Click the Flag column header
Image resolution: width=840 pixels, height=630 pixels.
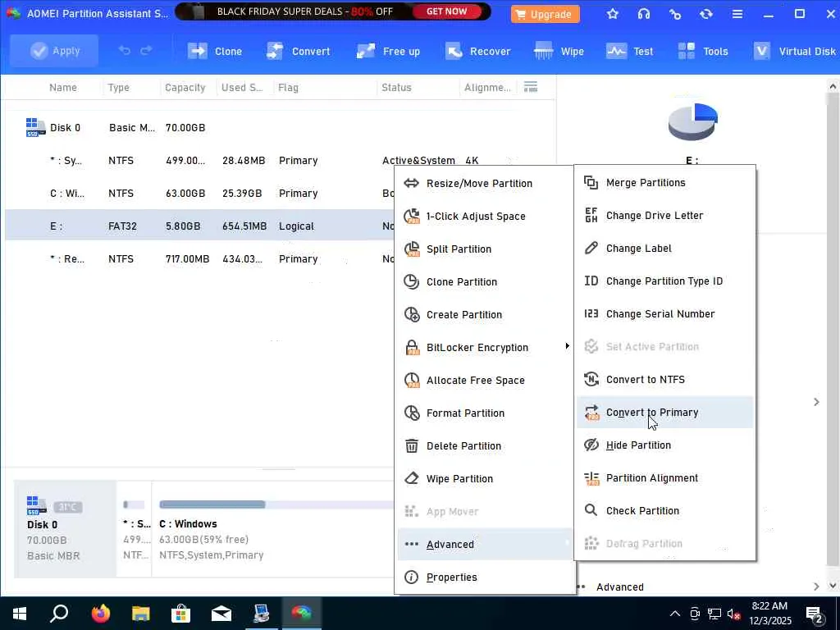pyautogui.click(x=288, y=87)
